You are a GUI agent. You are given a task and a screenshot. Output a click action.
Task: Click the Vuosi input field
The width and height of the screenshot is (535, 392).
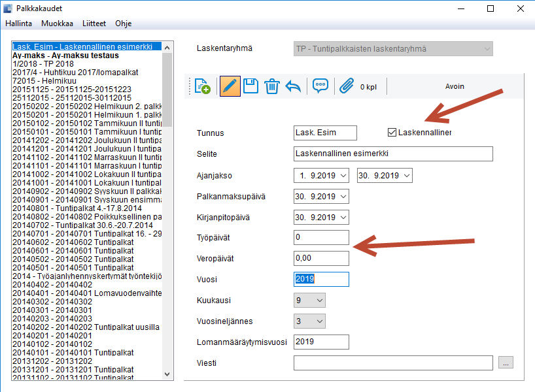point(321,279)
